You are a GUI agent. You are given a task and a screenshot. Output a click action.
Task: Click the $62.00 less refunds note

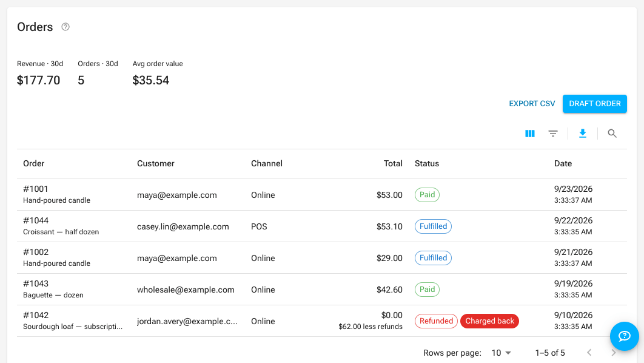(x=371, y=327)
